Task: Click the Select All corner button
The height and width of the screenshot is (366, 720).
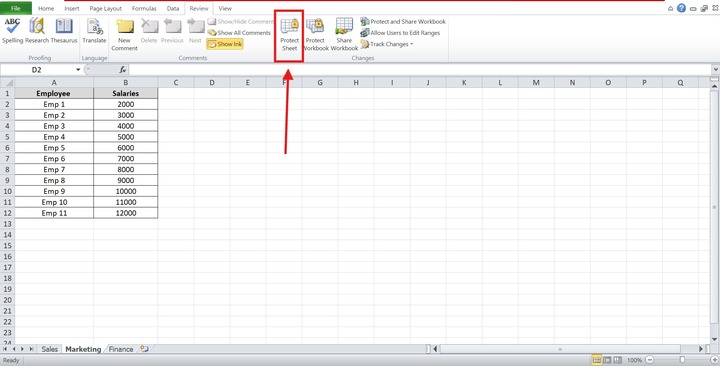Action: (7, 83)
